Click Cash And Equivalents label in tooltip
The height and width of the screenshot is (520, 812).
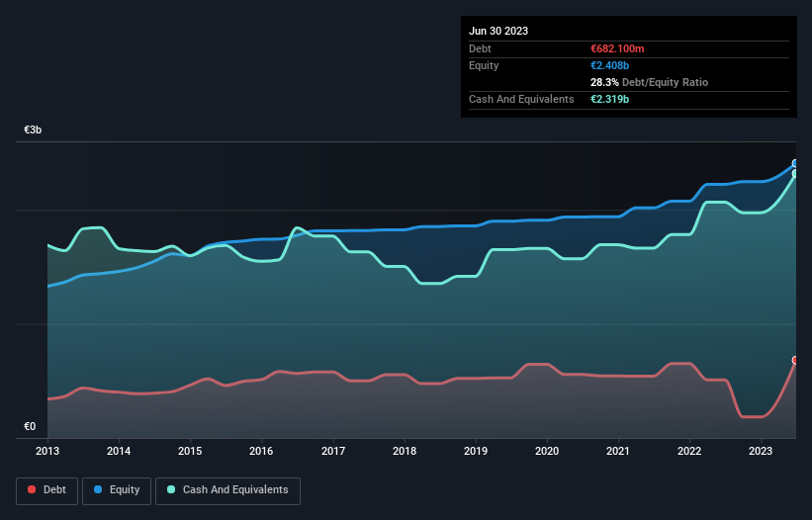click(521, 99)
